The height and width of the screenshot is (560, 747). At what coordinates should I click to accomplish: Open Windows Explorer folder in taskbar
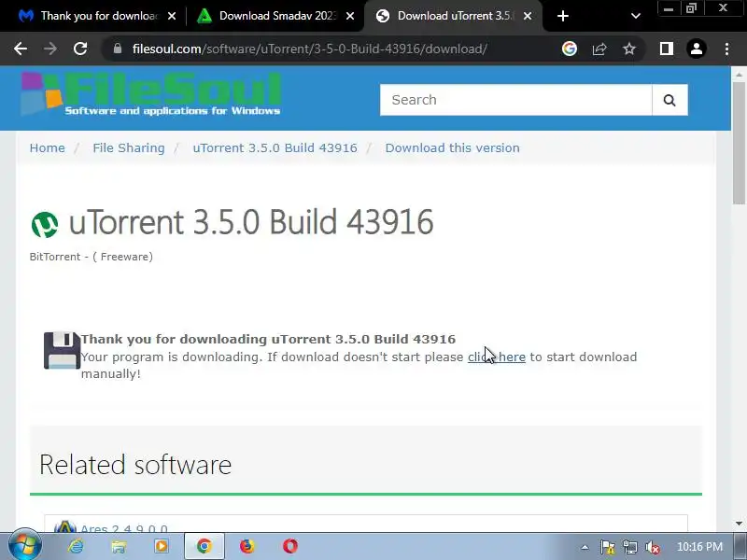point(119,546)
